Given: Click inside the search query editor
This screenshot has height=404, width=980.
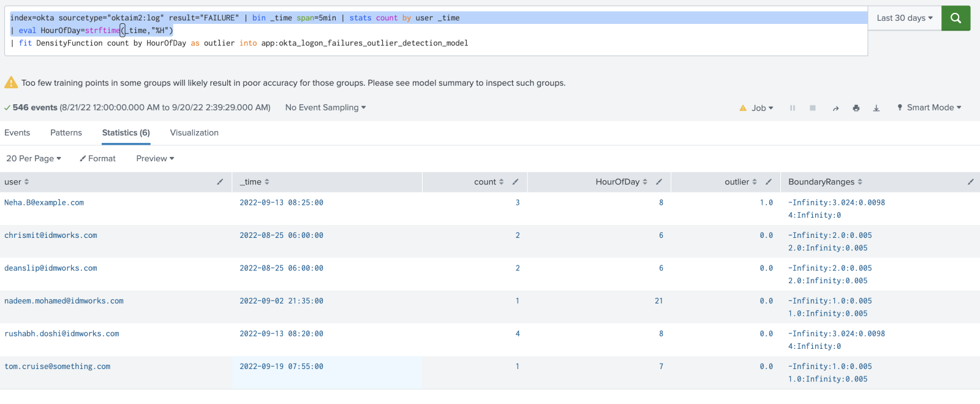Looking at the screenshot, I should click(x=436, y=31).
